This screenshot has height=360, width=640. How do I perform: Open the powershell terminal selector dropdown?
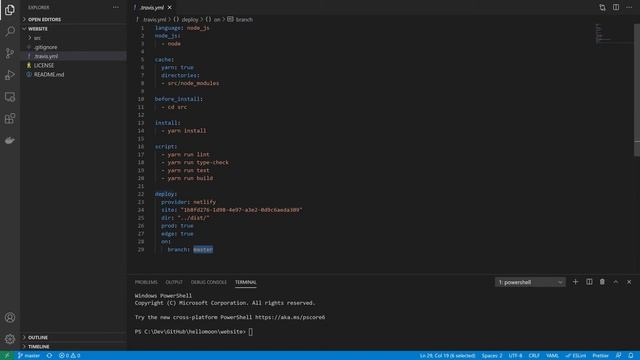pos(530,282)
